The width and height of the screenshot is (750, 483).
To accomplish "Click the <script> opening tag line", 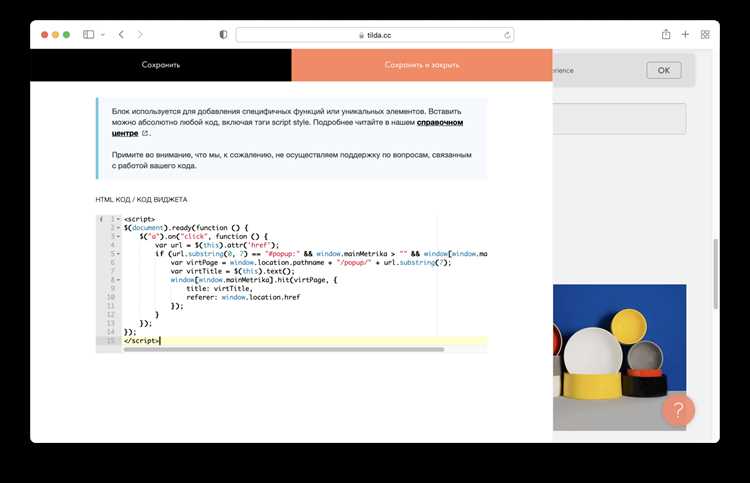I will click(139, 219).
